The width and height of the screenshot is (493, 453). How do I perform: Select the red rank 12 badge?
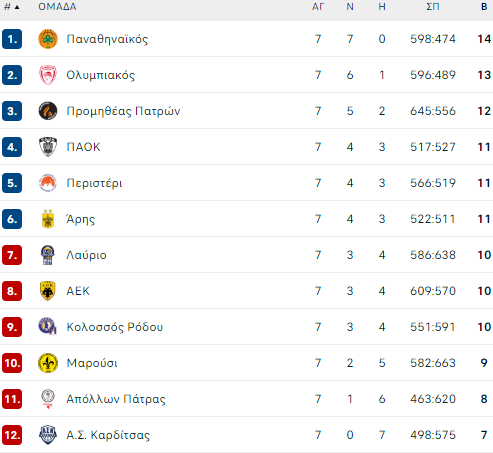pyautogui.click(x=12, y=435)
